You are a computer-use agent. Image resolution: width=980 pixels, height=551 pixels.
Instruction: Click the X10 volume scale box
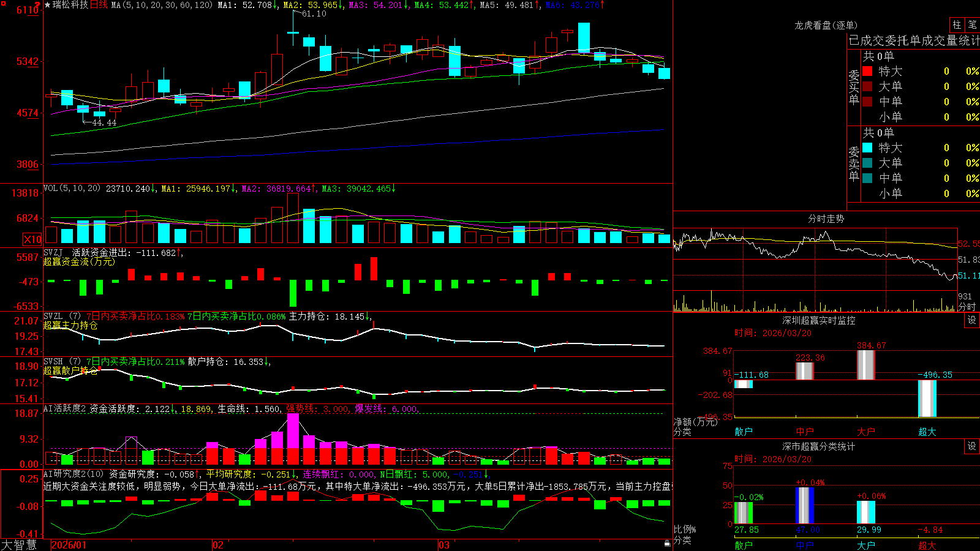click(32, 239)
